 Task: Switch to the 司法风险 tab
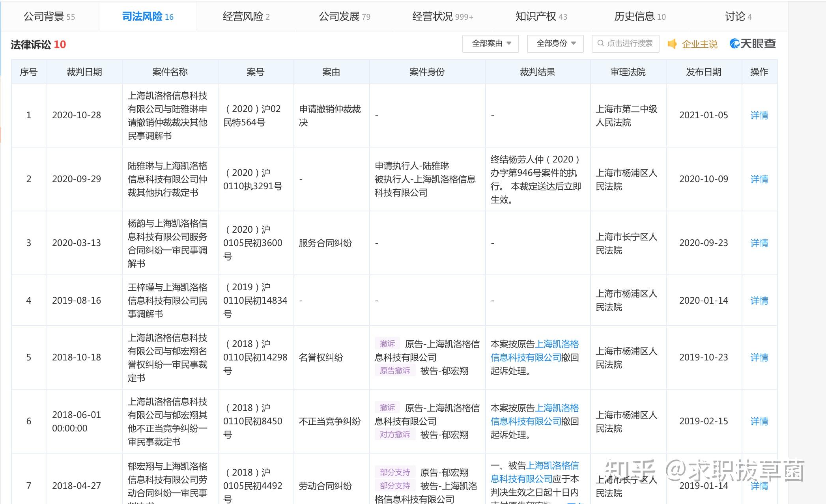point(148,17)
